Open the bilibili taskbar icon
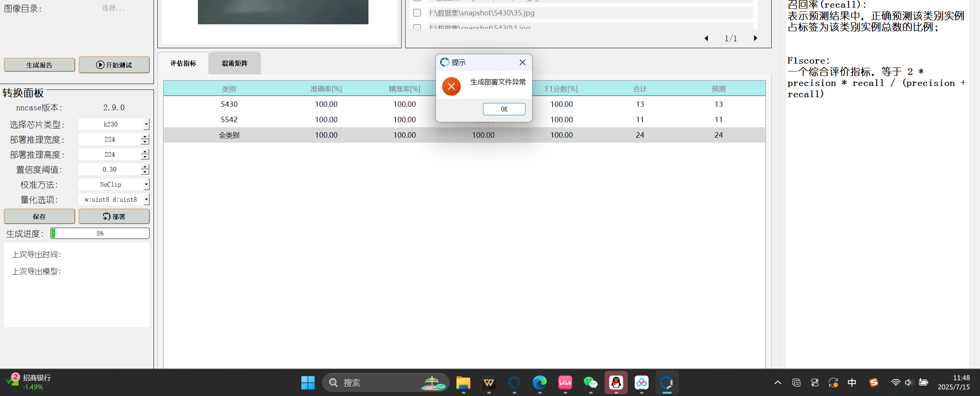980x396 pixels. point(565,383)
